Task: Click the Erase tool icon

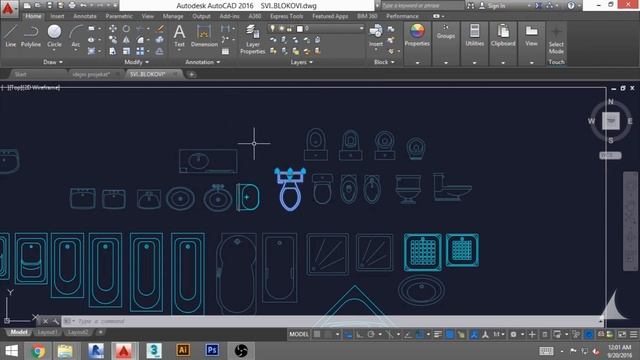Action: click(160, 29)
